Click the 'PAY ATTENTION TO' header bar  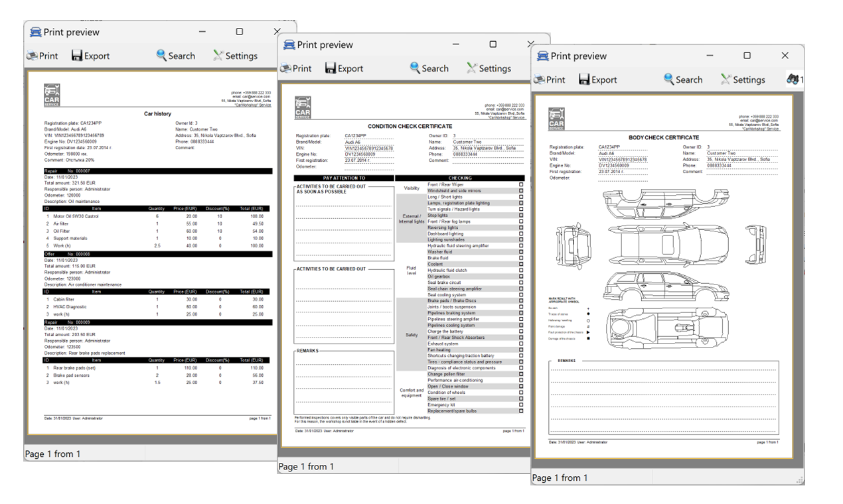tap(345, 178)
